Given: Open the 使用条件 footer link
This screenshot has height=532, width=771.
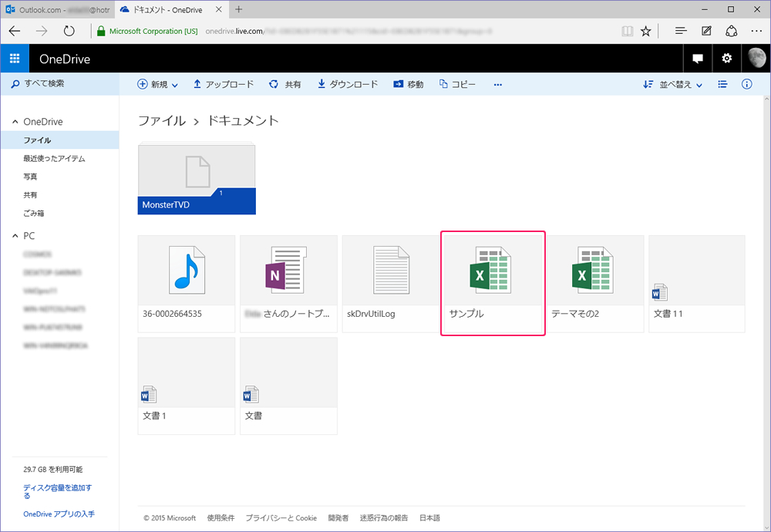Looking at the screenshot, I should pyautogui.click(x=221, y=518).
